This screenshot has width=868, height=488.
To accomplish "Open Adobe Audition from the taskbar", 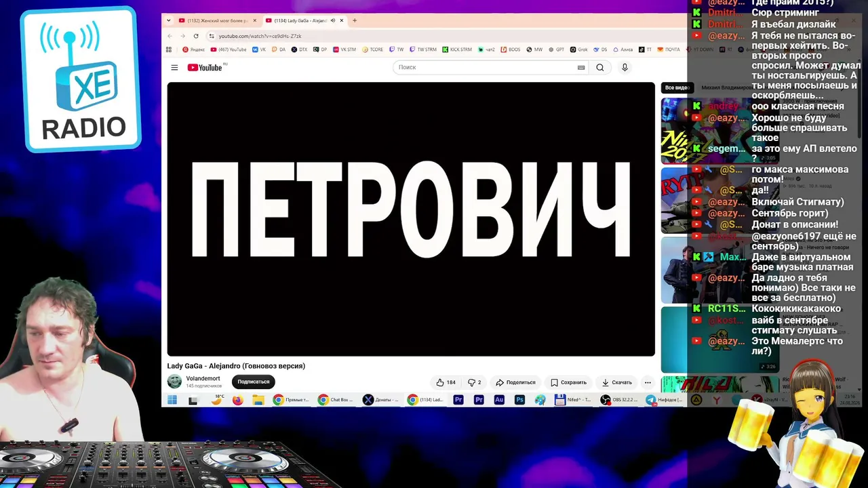I will 499,400.
